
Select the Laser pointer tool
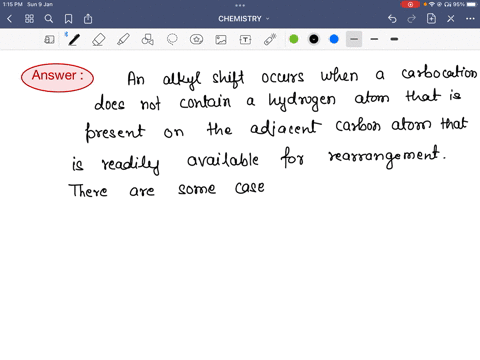click(270, 39)
